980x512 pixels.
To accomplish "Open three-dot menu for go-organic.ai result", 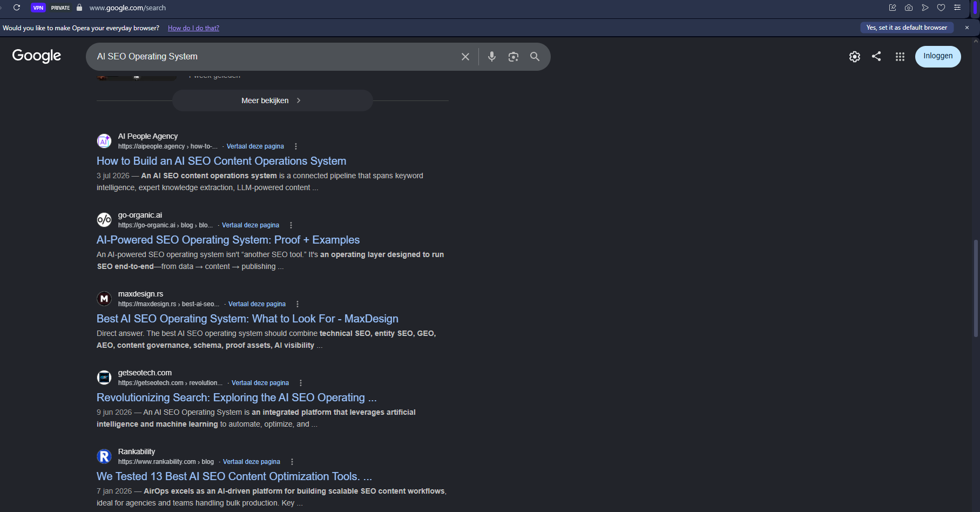I will point(291,225).
